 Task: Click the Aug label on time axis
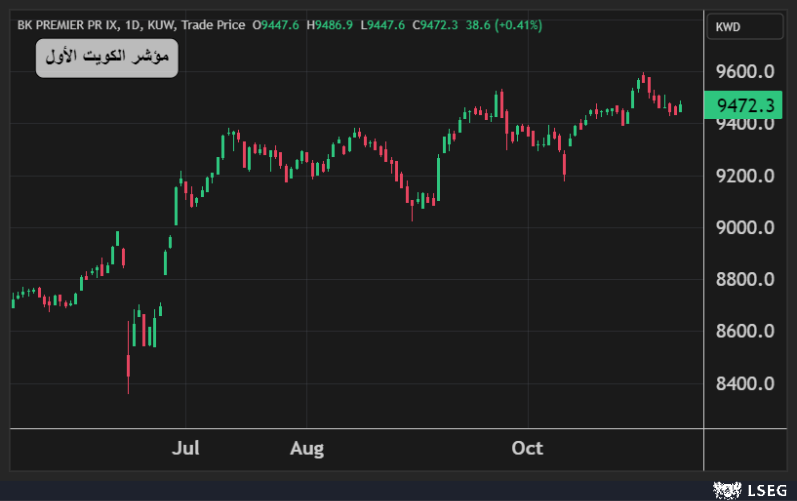(x=307, y=448)
